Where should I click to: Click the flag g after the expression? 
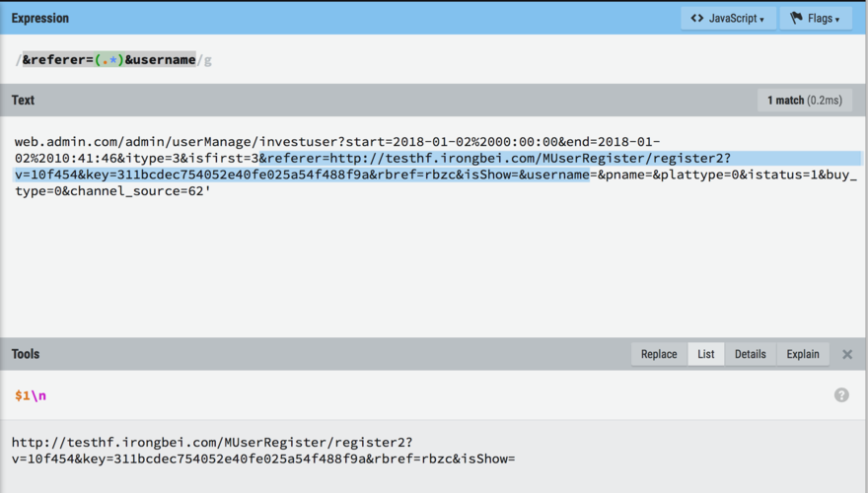pyautogui.click(x=207, y=60)
